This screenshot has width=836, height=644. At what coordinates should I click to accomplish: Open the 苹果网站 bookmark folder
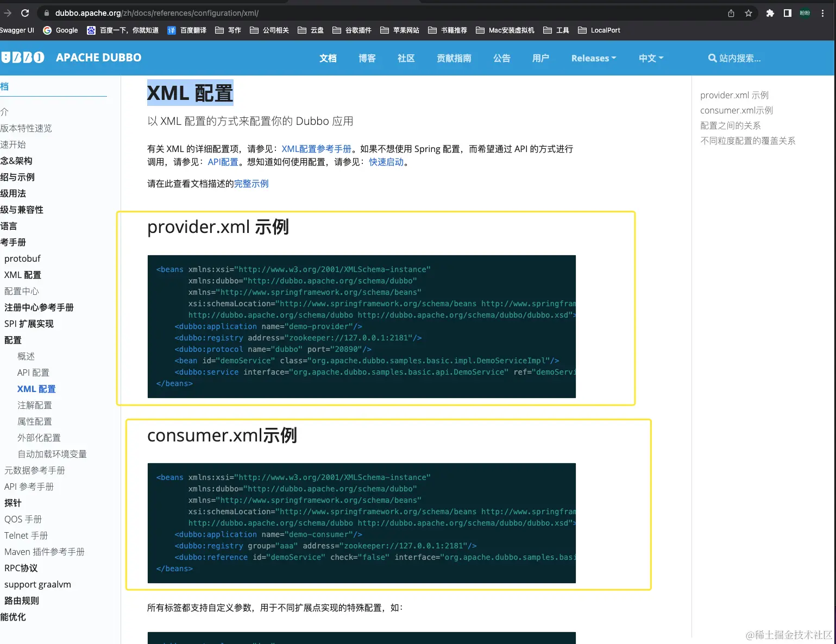400,30
